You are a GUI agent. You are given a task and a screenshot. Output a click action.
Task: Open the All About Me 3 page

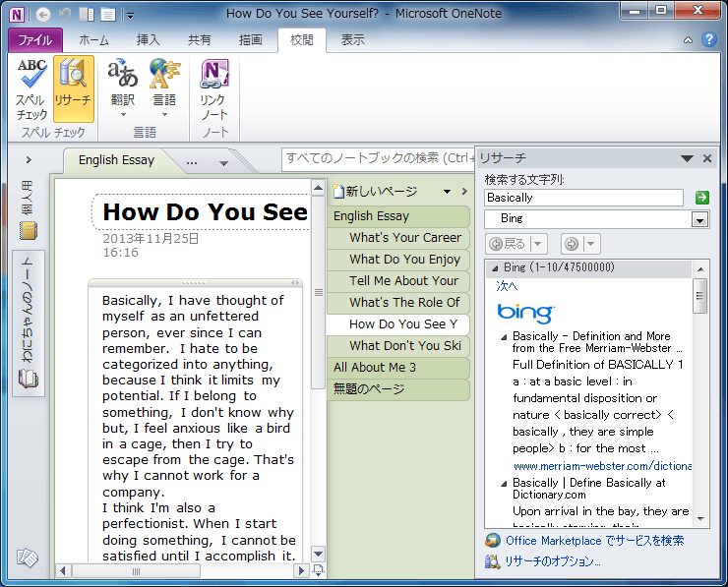coord(398,368)
